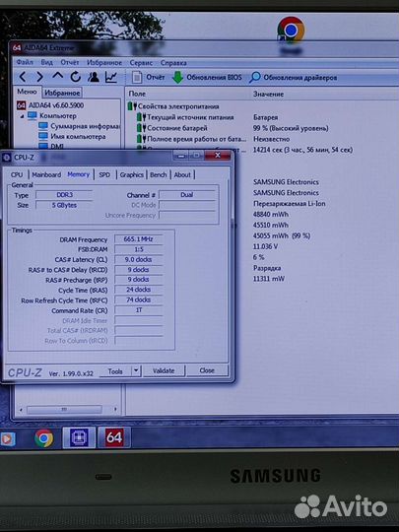
Task: Open the Файл menu
Action: coord(25,62)
